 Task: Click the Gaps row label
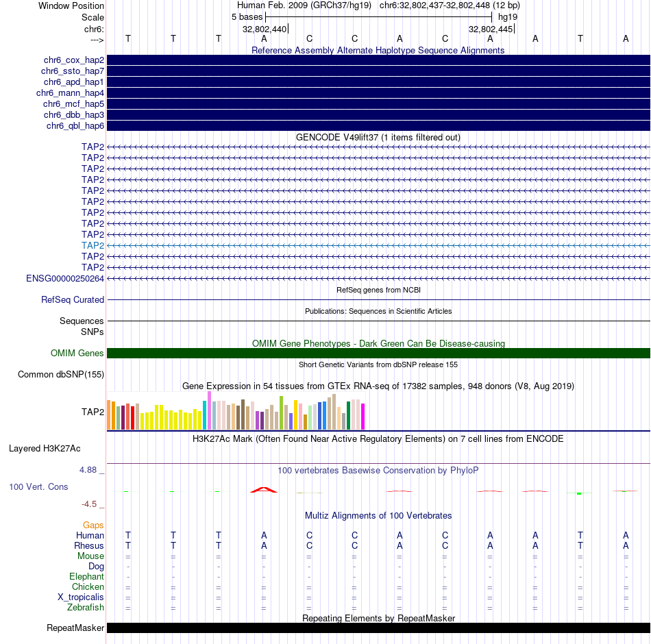tap(93, 525)
